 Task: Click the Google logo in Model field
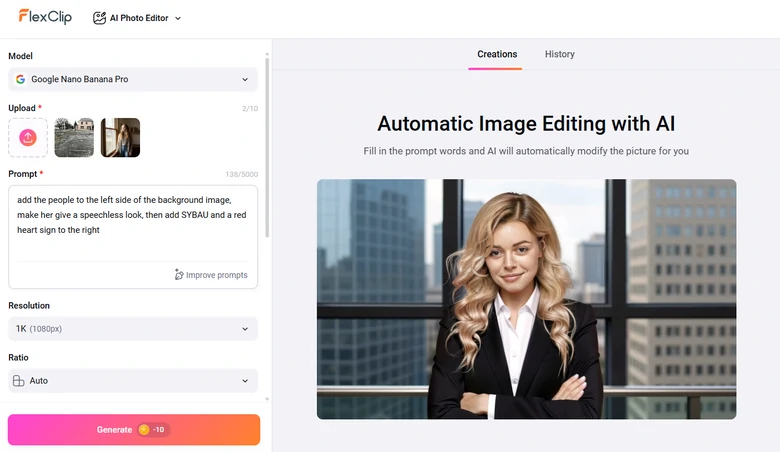click(x=20, y=79)
